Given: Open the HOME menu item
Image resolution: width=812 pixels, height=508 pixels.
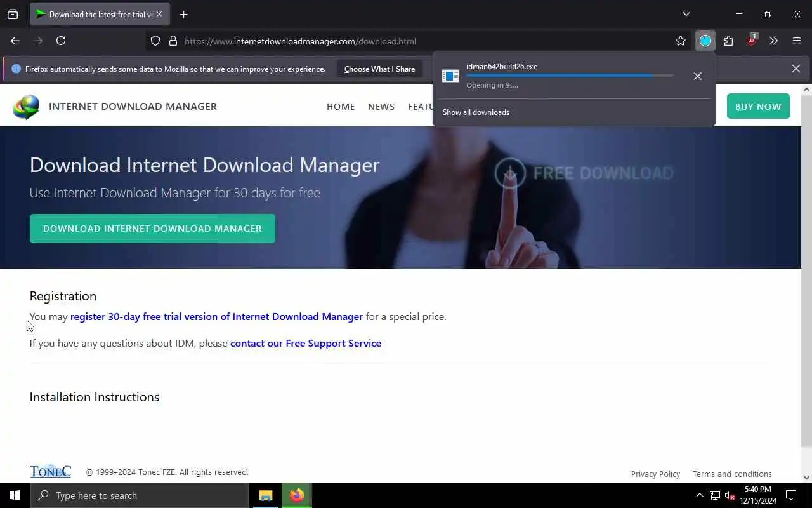Looking at the screenshot, I should 341,107.
